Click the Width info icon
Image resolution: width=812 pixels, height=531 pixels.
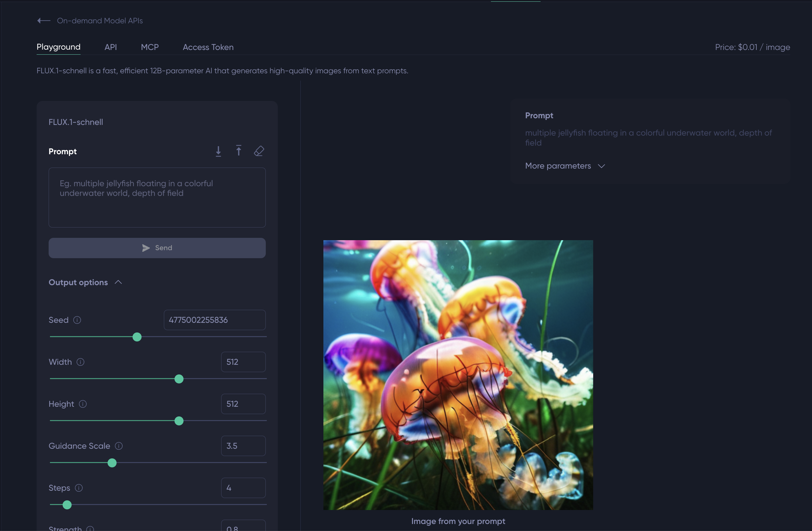[81, 362]
